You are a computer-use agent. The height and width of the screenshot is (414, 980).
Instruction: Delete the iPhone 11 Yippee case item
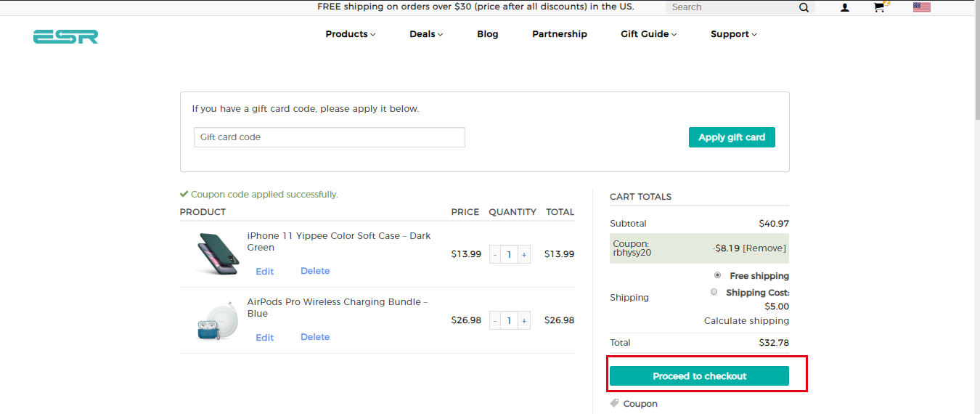[x=315, y=271]
